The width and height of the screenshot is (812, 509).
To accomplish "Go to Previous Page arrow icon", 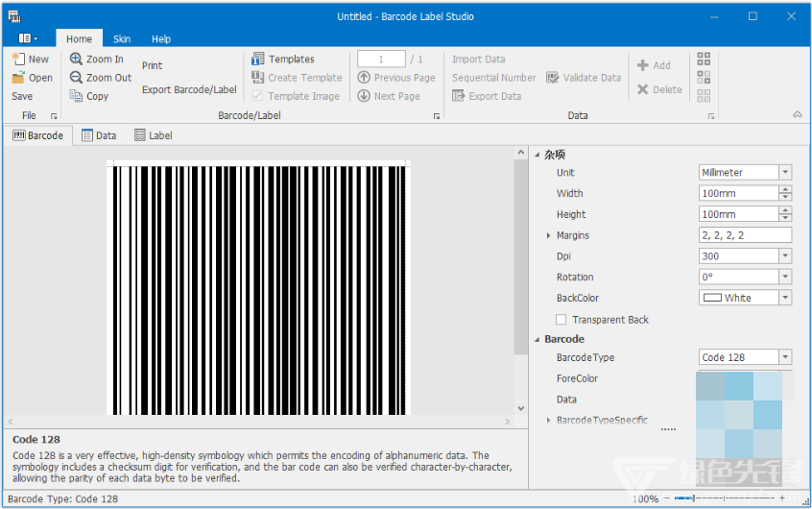I will click(x=364, y=77).
